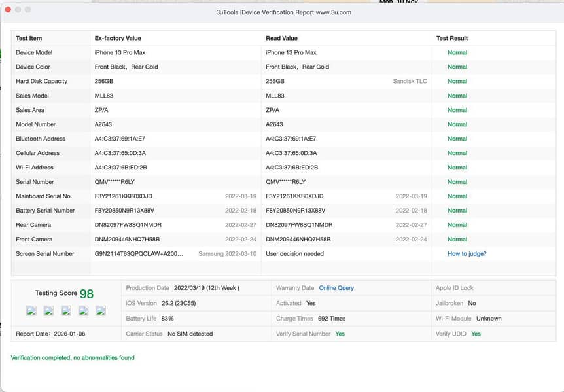Click the first rating icon under Testing Score
This screenshot has height=392, width=564.
click(x=31, y=311)
